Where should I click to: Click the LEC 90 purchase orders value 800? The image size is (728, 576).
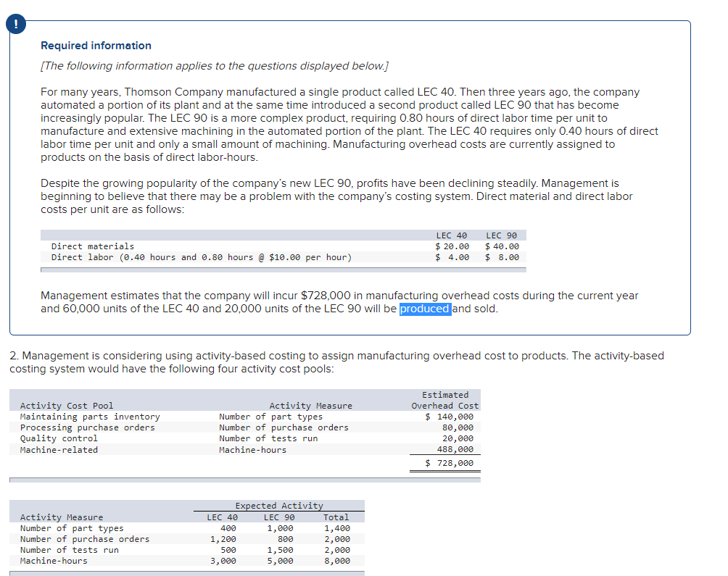tap(285, 539)
